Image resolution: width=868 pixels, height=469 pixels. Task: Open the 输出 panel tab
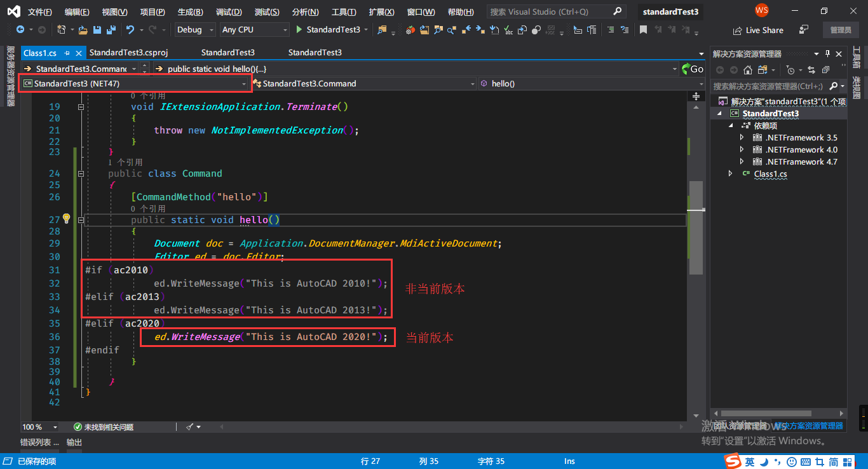tap(74, 442)
